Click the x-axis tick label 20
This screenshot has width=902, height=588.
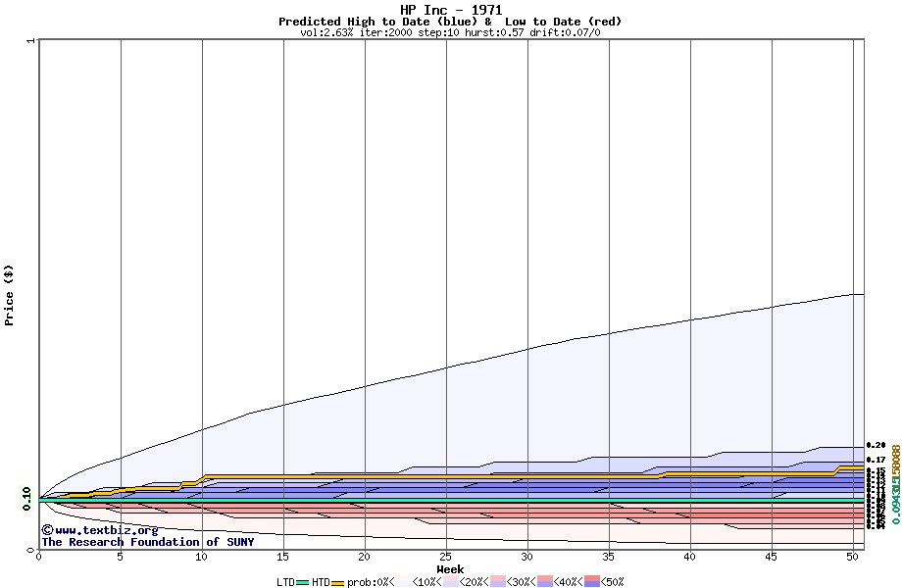click(364, 557)
